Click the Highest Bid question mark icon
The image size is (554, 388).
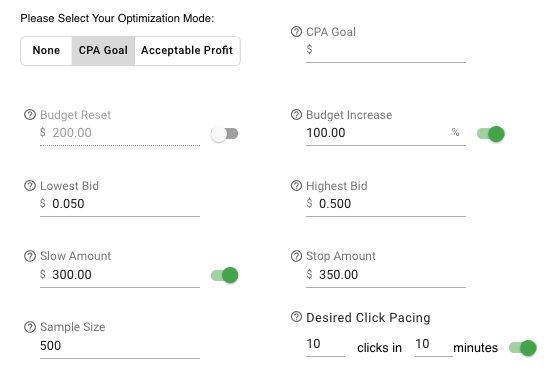pyautogui.click(x=296, y=186)
